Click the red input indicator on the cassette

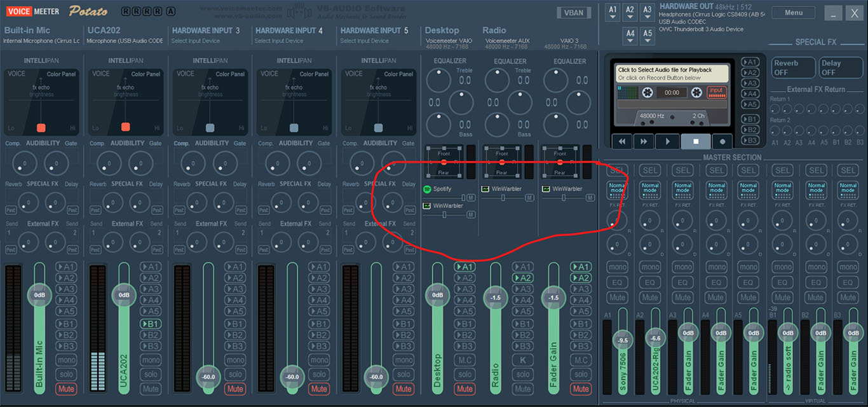pyautogui.click(x=717, y=92)
